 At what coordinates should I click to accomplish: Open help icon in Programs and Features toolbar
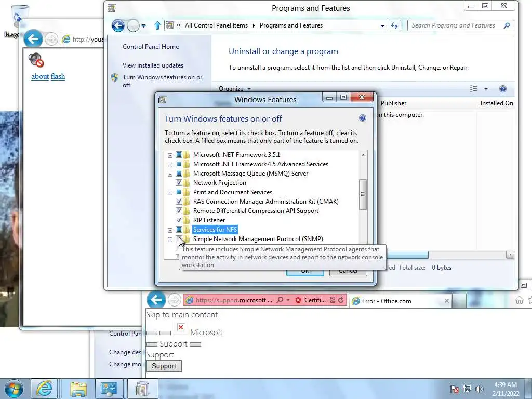pyautogui.click(x=503, y=89)
